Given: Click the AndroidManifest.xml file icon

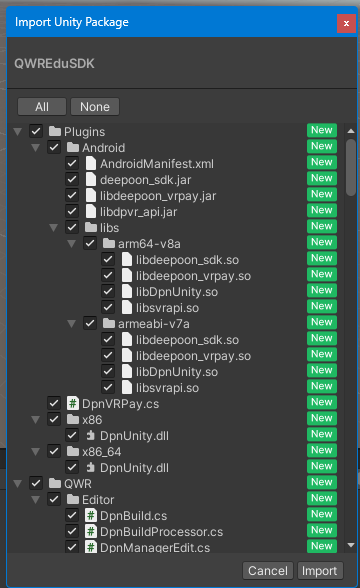Looking at the screenshot, I should (x=91, y=164).
